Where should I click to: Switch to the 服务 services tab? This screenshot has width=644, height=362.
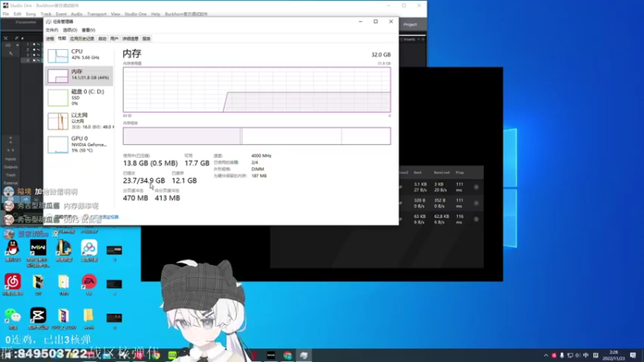[147, 39]
